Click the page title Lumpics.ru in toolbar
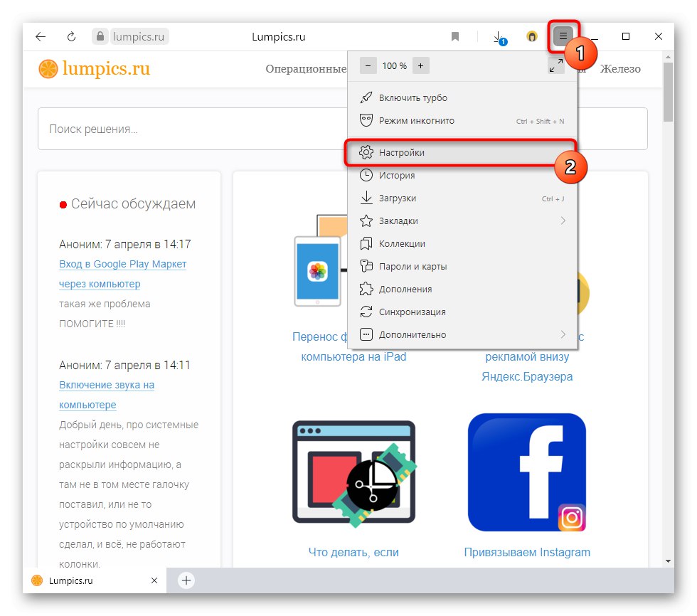This screenshot has width=697, height=616. (279, 37)
